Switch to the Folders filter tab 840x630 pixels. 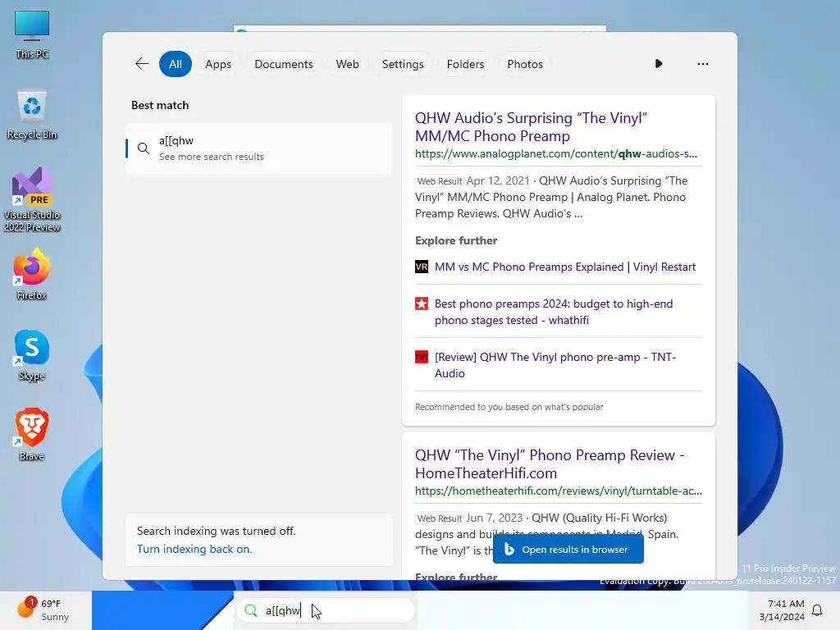click(x=465, y=64)
